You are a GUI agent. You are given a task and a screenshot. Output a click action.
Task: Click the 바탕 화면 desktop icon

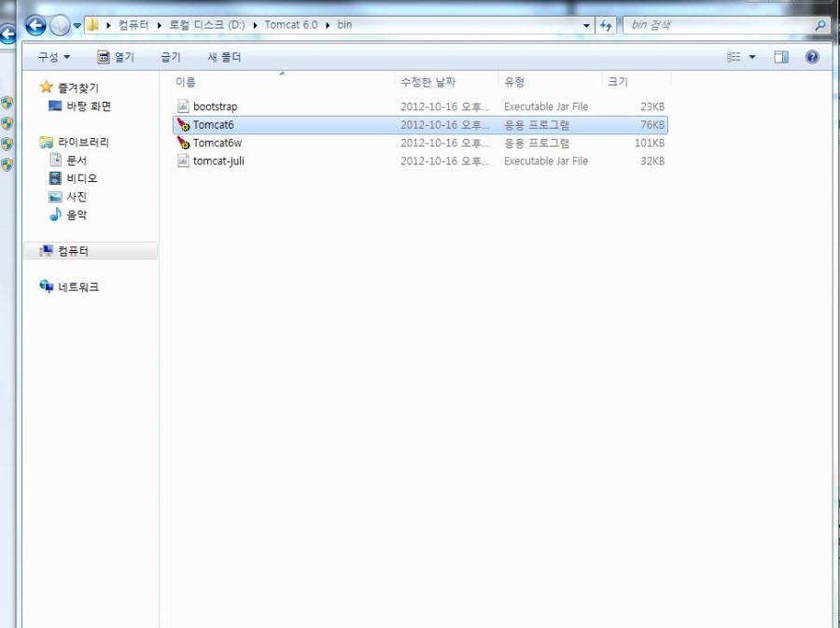point(55,105)
